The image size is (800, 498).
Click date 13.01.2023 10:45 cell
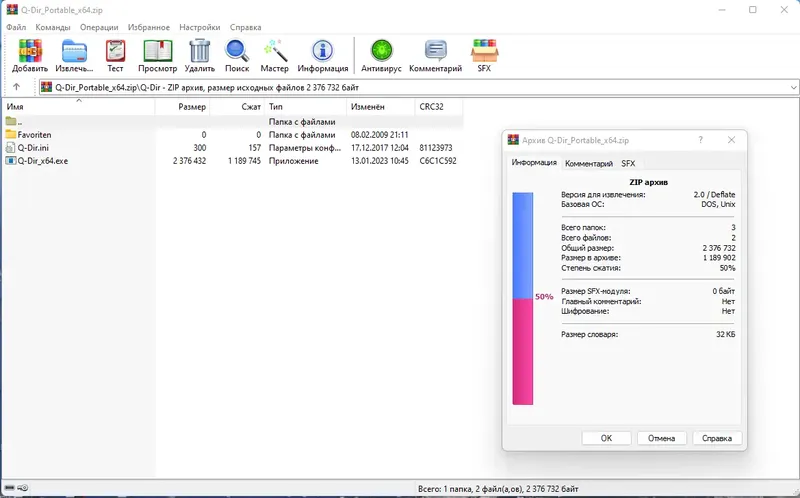[380, 161]
